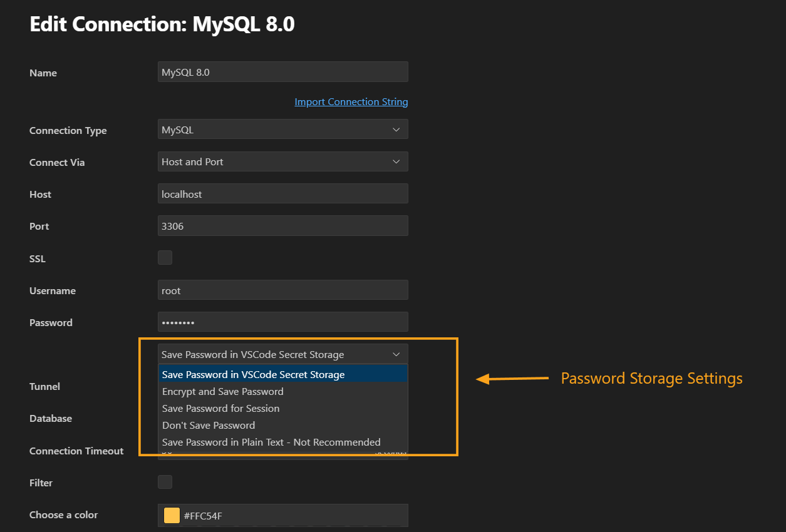Viewport: 786px width, 532px height.
Task: Click the Username field containing root
Action: coord(282,290)
